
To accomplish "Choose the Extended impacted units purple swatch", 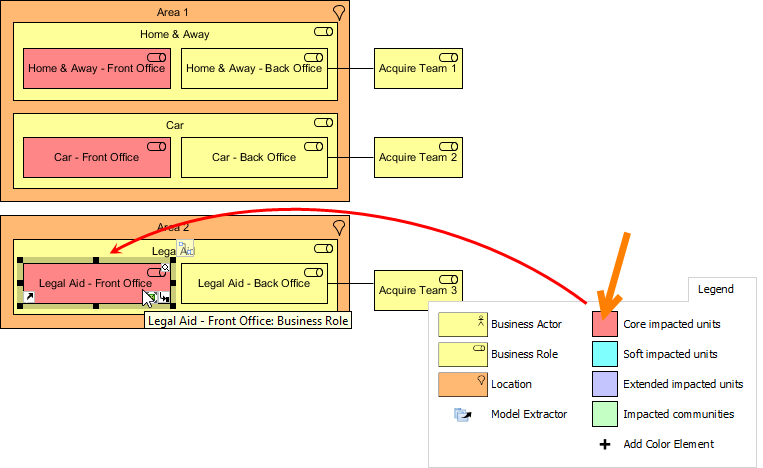I will pyautogui.click(x=604, y=384).
